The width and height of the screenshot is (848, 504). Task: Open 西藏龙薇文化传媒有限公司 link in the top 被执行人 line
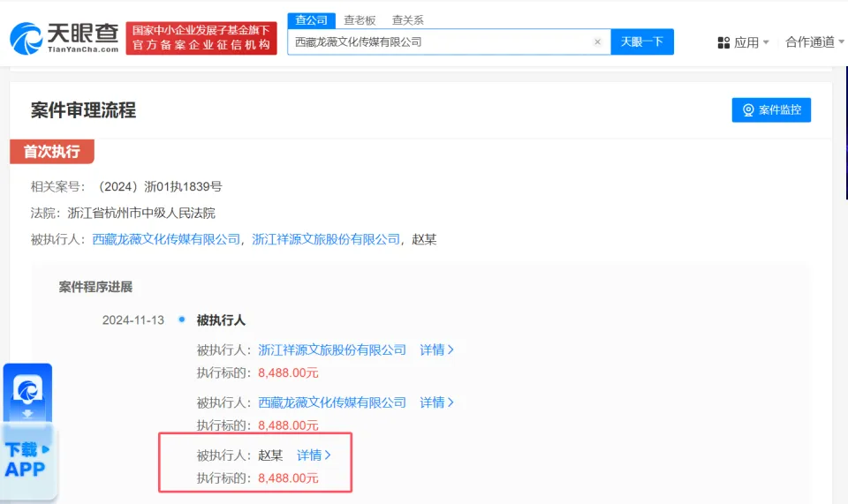166,239
